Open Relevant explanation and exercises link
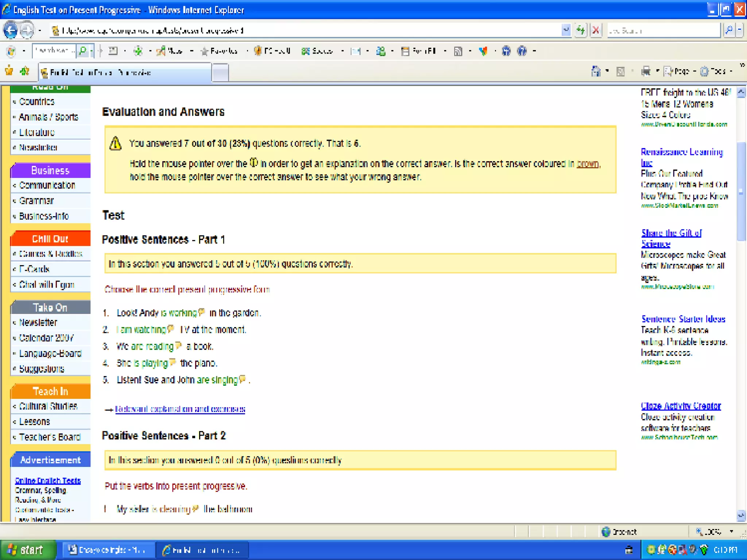The image size is (747, 560). click(180, 409)
